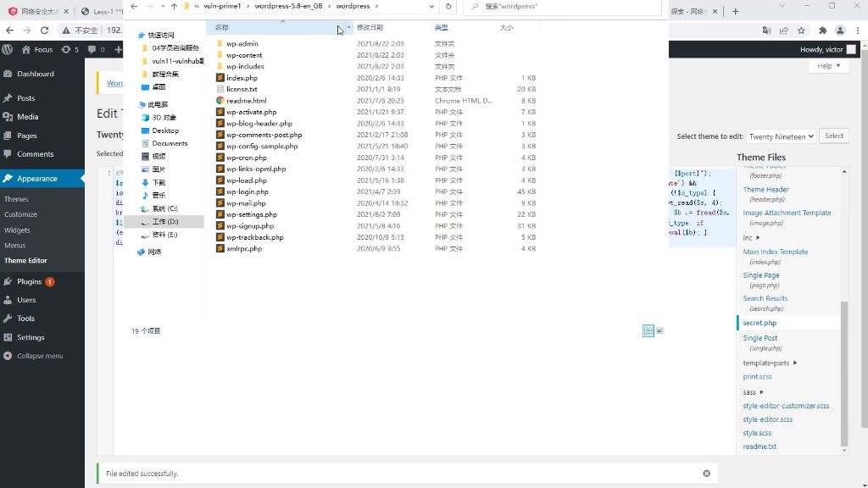868x488 pixels.
Task: Visit the Focus site home link
Action: (x=37, y=49)
